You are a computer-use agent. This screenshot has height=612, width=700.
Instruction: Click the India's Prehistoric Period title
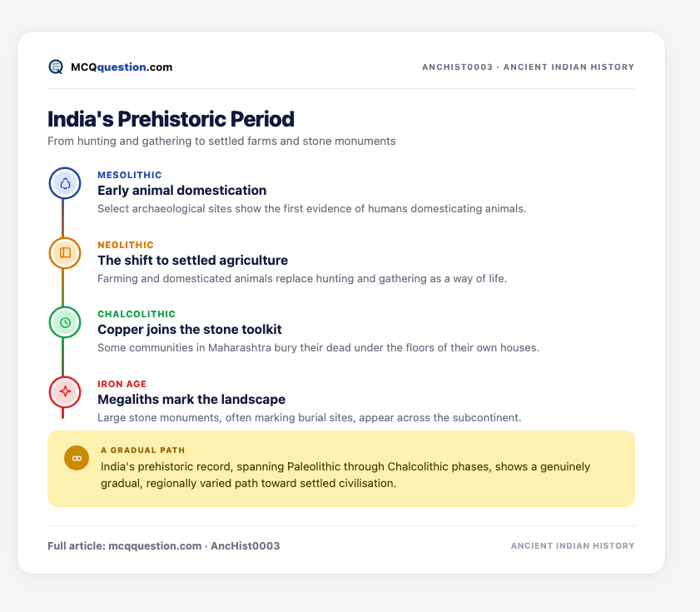[x=171, y=119]
